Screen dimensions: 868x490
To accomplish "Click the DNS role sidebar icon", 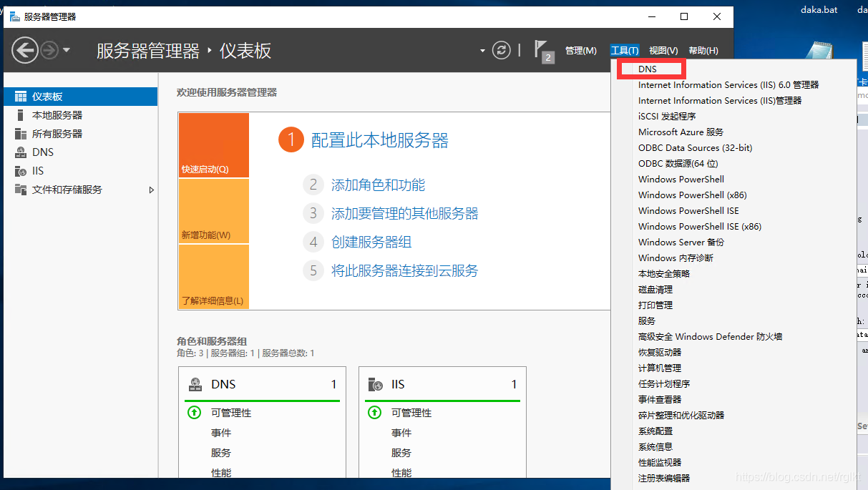I will click(x=20, y=152).
